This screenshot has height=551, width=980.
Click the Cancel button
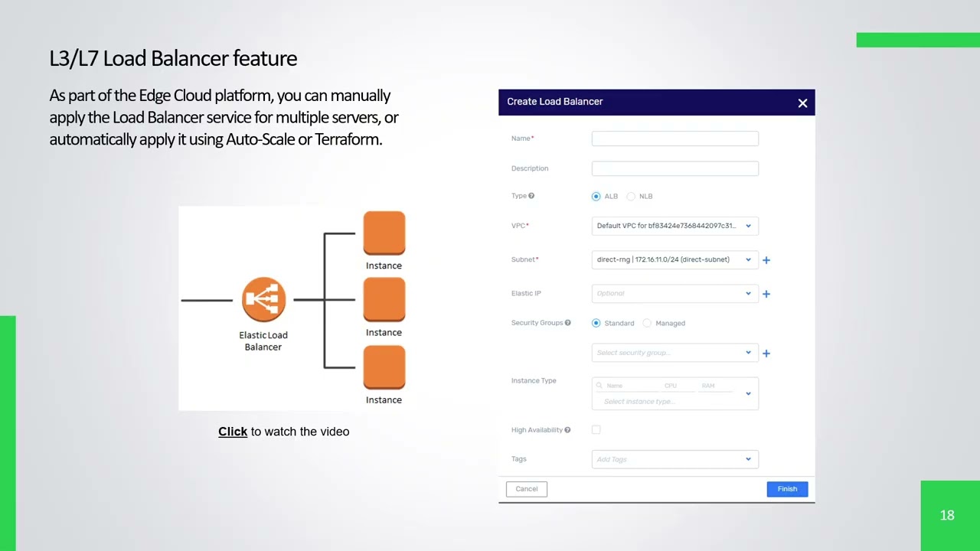(x=527, y=489)
